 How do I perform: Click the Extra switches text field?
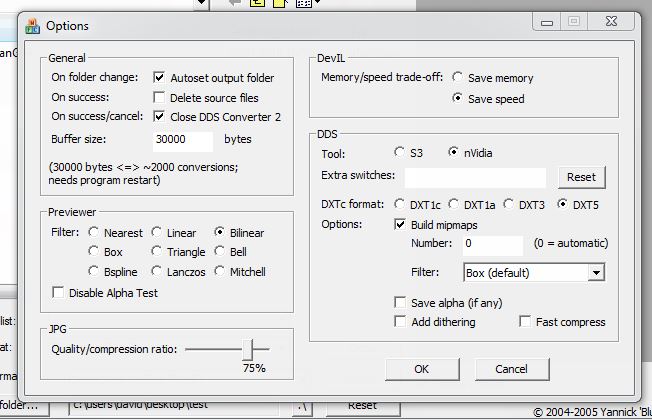pyautogui.click(x=475, y=177)
